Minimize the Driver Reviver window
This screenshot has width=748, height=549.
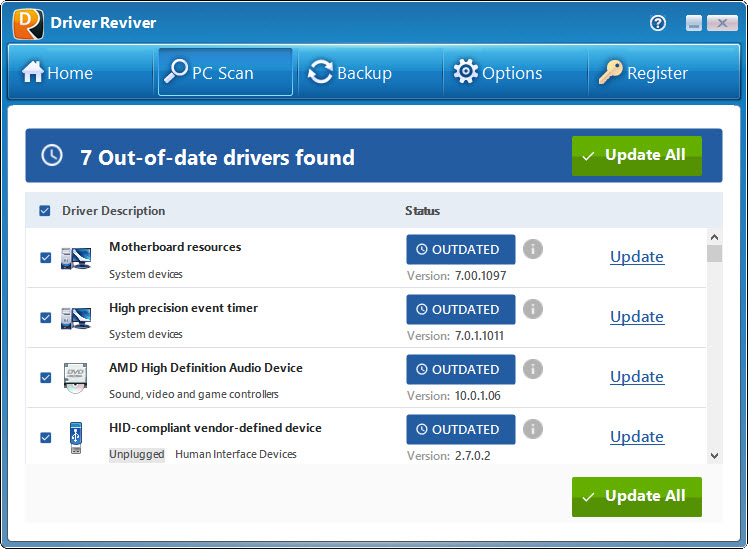click(694, 23)
